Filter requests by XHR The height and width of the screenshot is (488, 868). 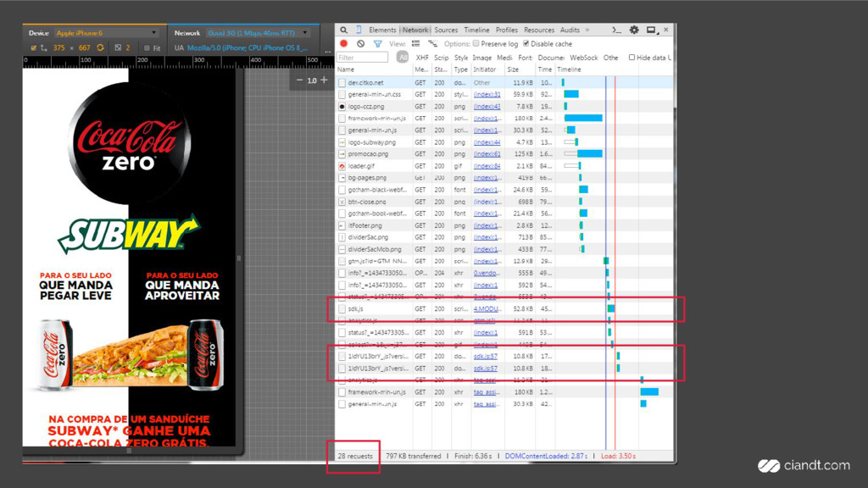coord(422,58)
